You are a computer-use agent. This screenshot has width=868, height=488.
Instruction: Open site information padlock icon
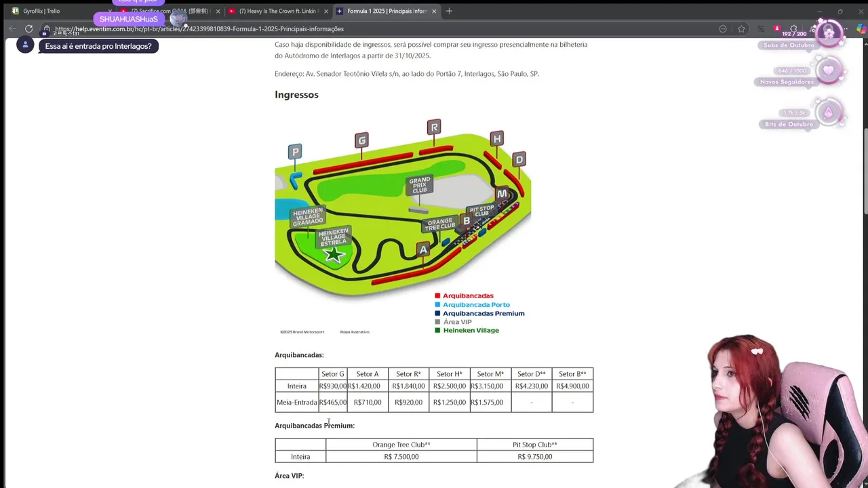[x=47, y=29]
